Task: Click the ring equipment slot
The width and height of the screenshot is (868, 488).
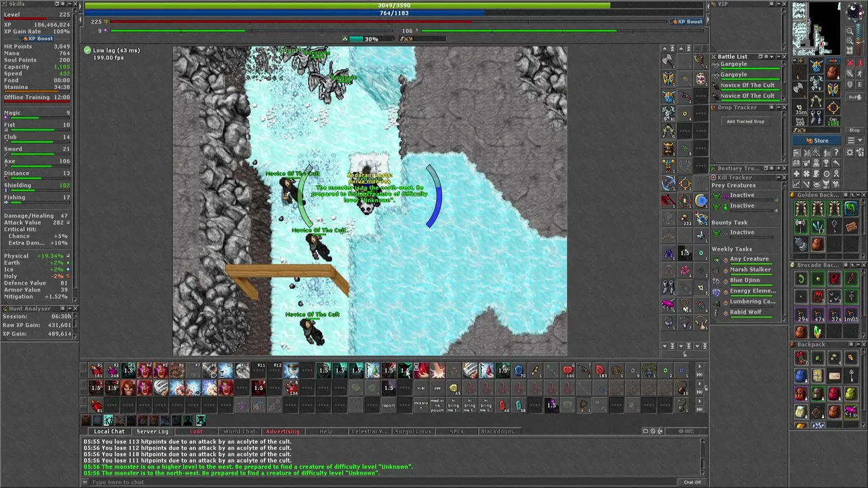Action: [x=833, y=108]
